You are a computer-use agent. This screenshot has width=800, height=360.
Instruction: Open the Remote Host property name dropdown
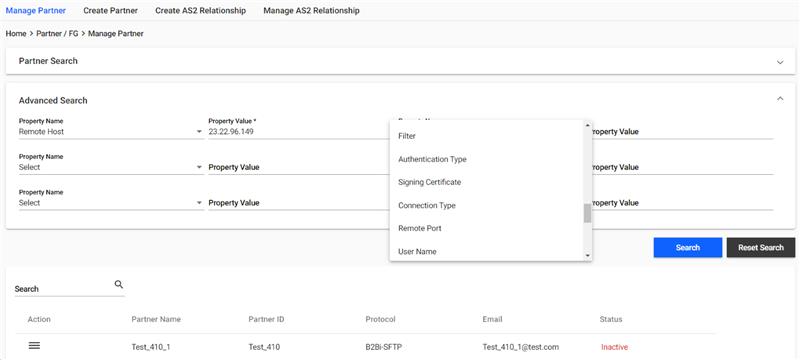[111, 132]
